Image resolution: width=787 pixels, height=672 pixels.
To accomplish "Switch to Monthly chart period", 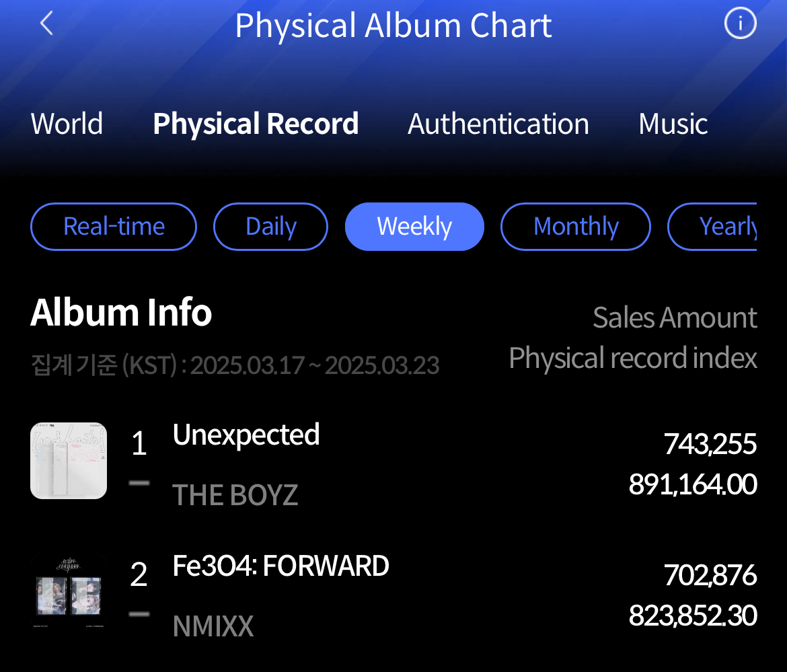I will point(576,227).
